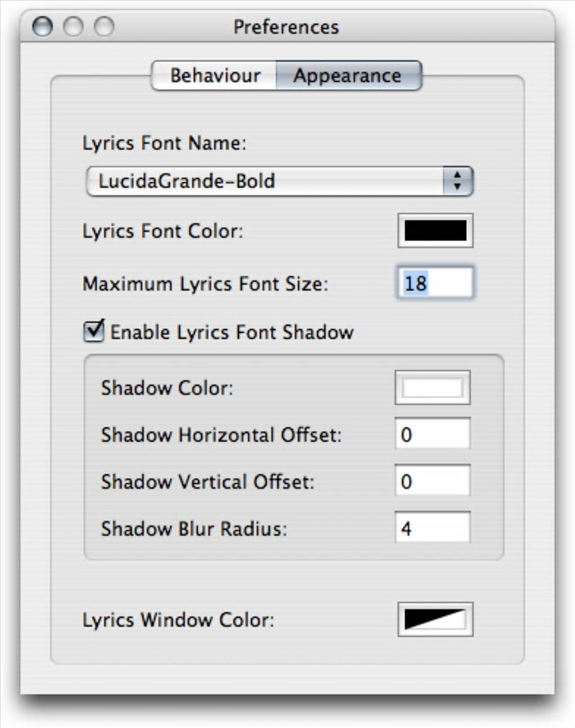Click the Enable Lyrics Font Shadow label
This screenshot has width=575, height=728.
(x=232, y=333)
